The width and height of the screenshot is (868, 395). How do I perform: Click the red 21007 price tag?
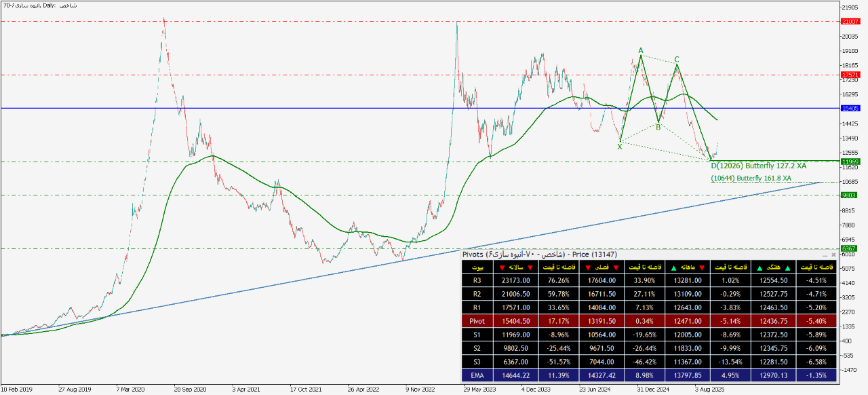(850, 21)
